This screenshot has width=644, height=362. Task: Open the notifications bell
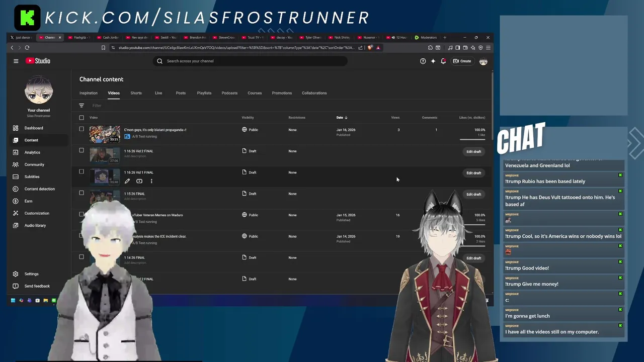pyautogui.click(x=443, y=61)
